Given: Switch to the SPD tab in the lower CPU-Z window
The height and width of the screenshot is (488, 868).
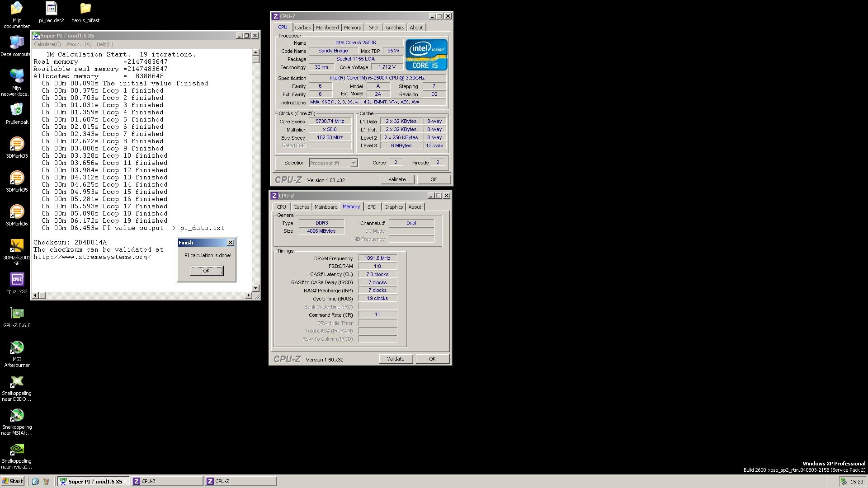Looking at the screenshot, I should pyautogui.click(x=372, y=207).
